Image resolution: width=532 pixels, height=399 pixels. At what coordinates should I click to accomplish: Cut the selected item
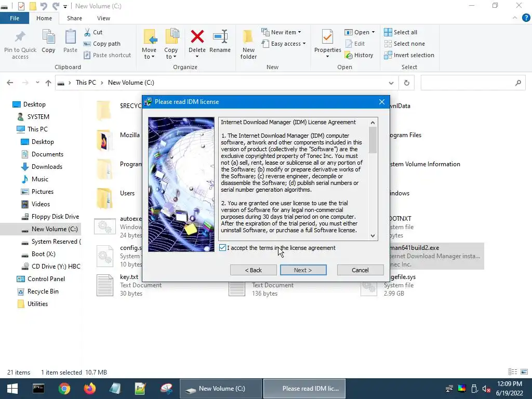pyautogui.click(x=94, y=32)
